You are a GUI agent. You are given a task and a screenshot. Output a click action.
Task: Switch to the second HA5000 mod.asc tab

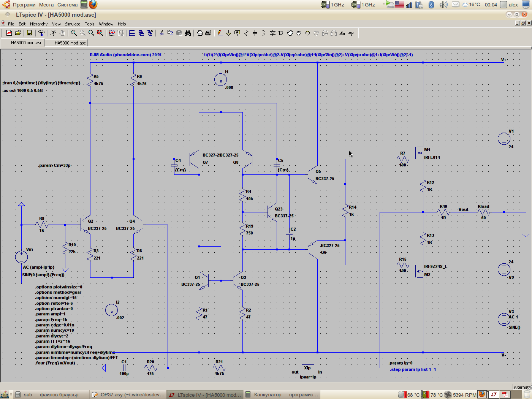click(x=67, y=43)
